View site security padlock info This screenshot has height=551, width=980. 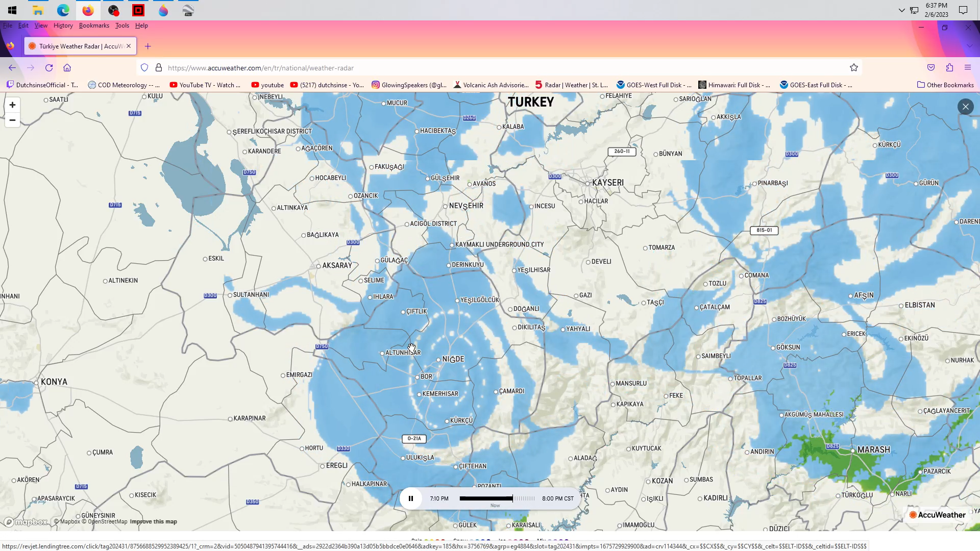159,68
